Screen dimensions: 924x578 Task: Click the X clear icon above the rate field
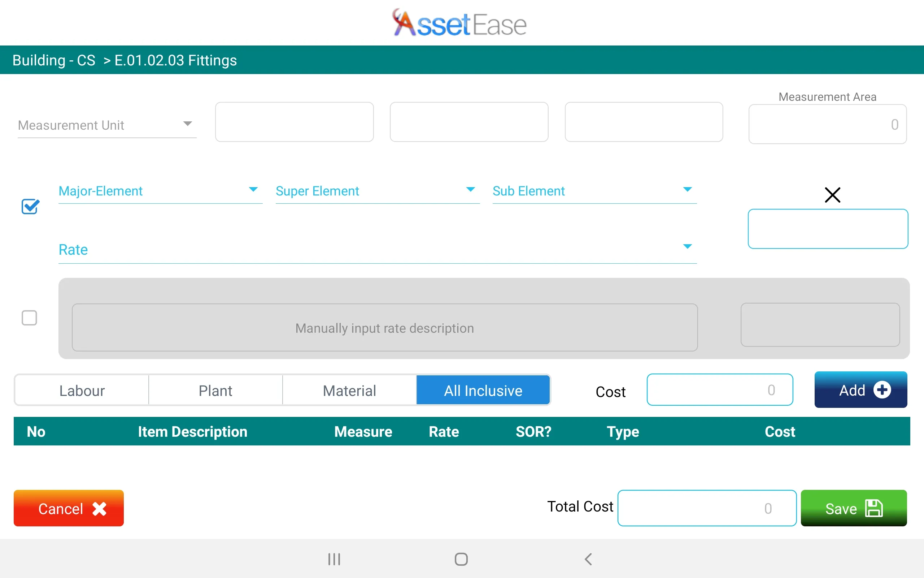tap(832, 195)
